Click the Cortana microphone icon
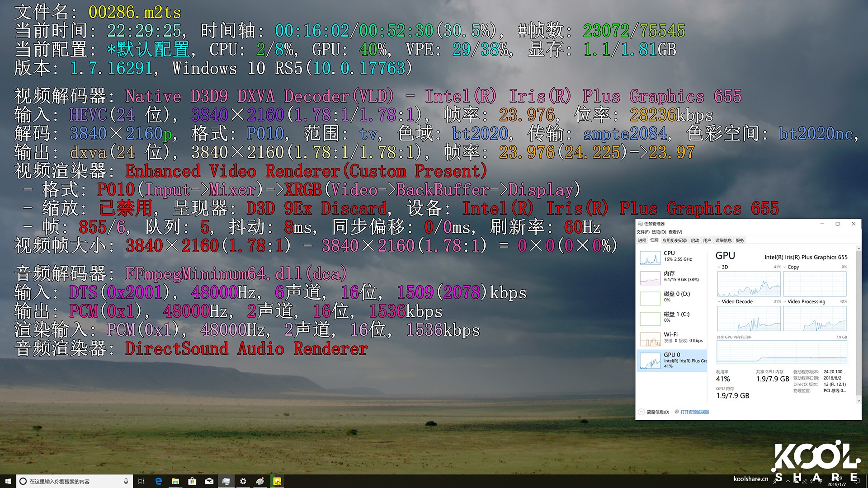Screen dimensions: 868x488 click(x=126, y=481)
